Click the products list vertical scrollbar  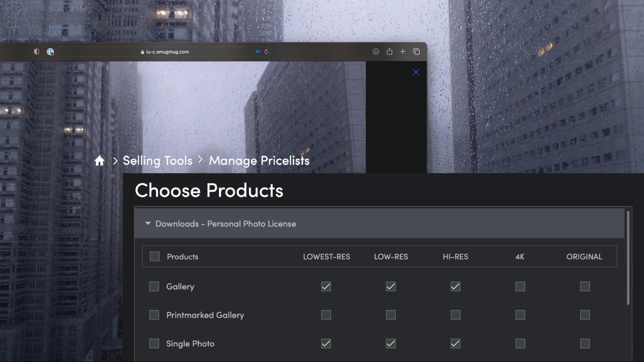[x=628, y=257]
